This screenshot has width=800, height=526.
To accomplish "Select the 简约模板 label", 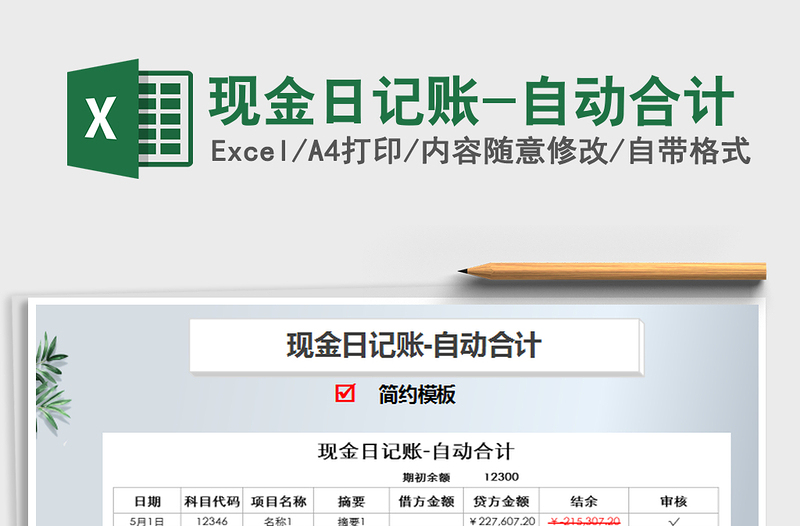I will 417,394.
